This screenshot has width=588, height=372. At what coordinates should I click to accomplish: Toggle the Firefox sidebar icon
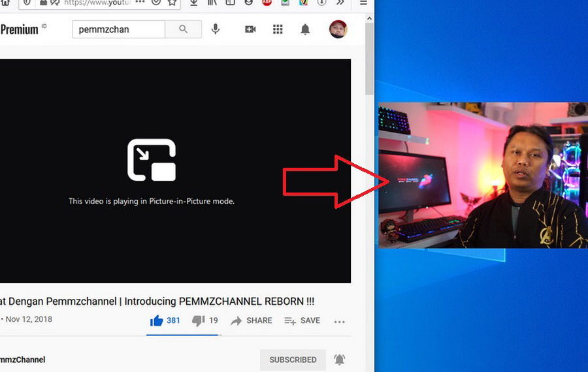pos(230,2)
